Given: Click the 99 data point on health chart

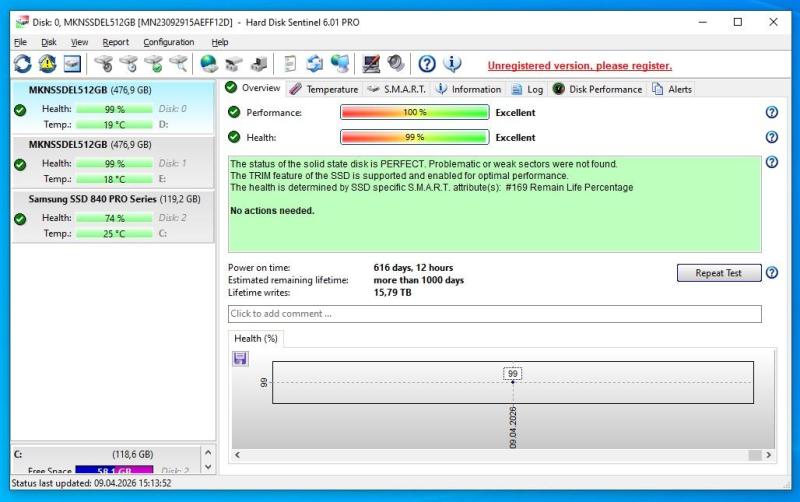Looking at the screenshot, I should coord(513,382).
